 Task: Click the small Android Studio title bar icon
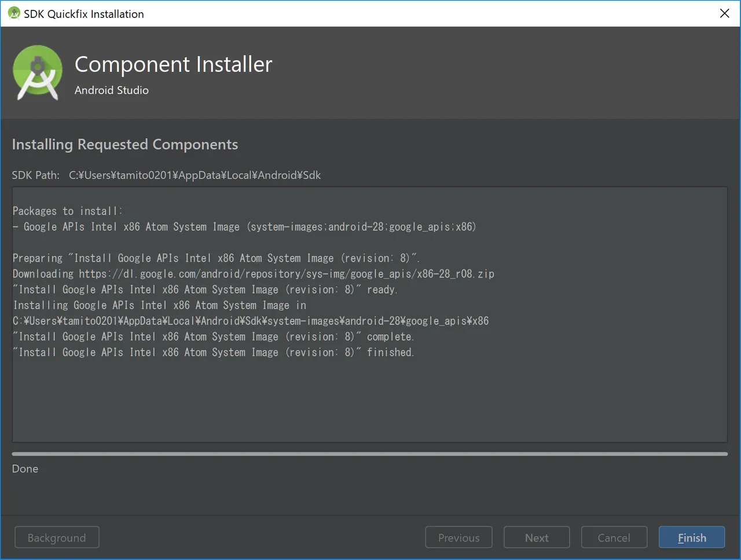point(14,13)
